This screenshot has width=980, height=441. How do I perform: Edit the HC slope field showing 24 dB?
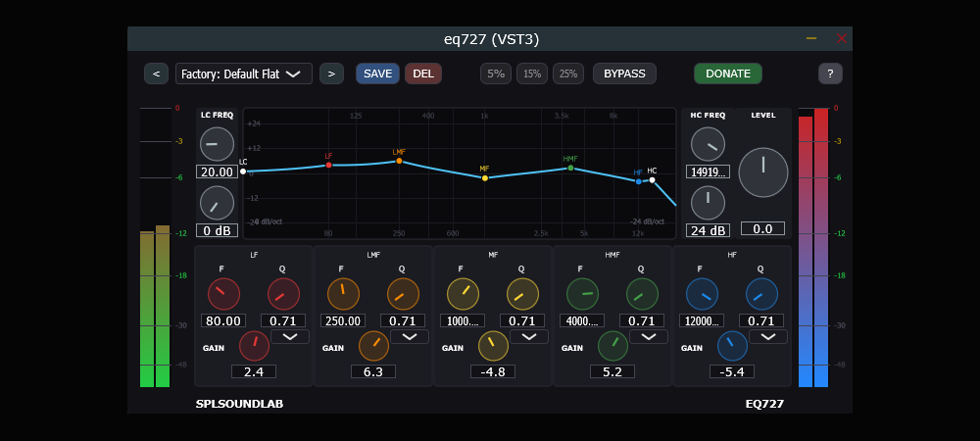[x=708, y=230]
